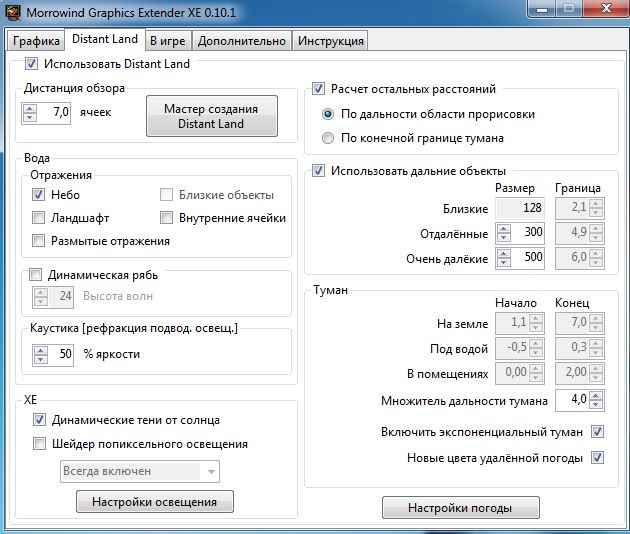Open the В игре tab
The height and width of the screenshot is (534, 630).
point(168,41)
